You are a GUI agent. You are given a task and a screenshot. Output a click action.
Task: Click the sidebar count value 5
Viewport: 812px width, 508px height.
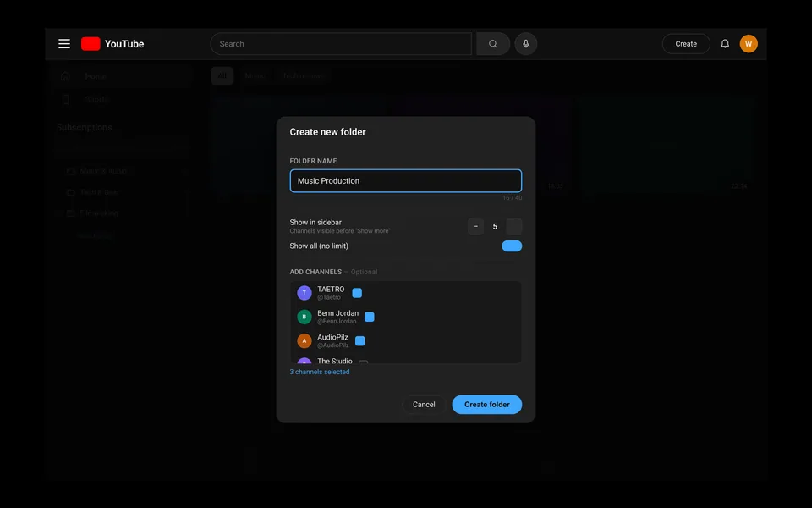tap(495, 227)
